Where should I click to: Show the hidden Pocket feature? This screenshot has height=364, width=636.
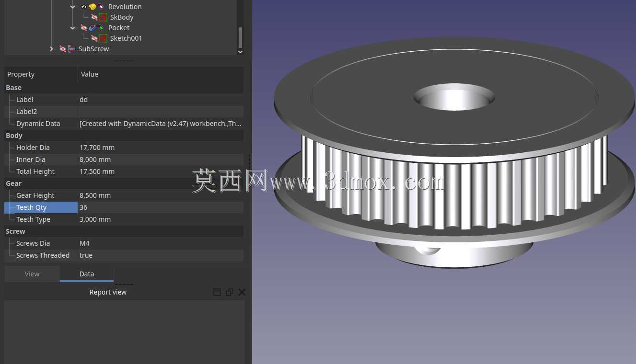(84, 28)
